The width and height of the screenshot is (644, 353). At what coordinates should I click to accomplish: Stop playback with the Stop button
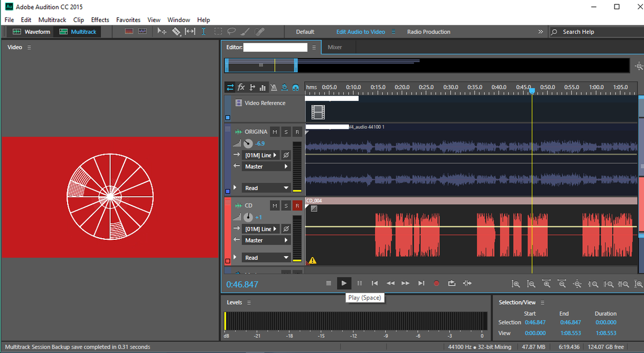328,283
